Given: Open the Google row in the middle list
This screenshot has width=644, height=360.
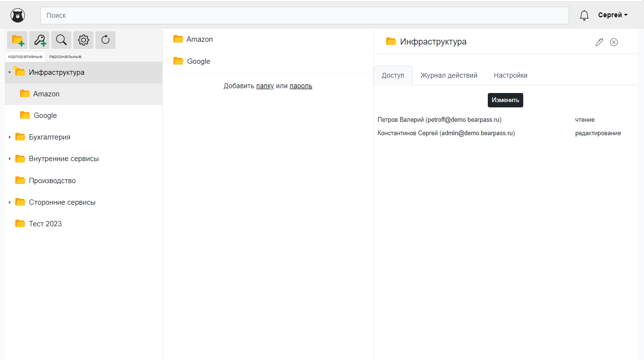Looking at the screenshot, I should (x=268, y=61).
